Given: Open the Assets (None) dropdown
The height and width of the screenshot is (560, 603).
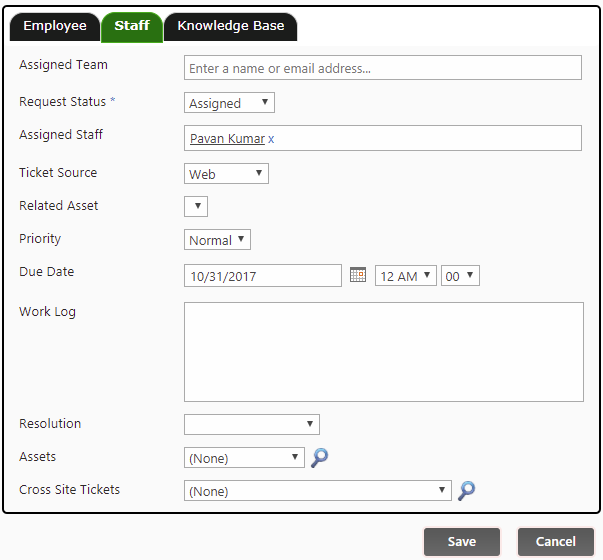Looking at the screenshot, I should click(244, 457).
